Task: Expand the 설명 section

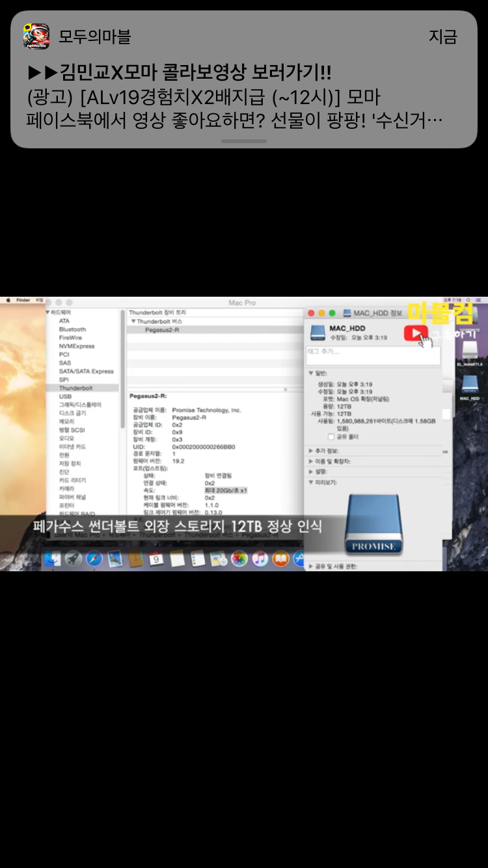Action: 311,471
